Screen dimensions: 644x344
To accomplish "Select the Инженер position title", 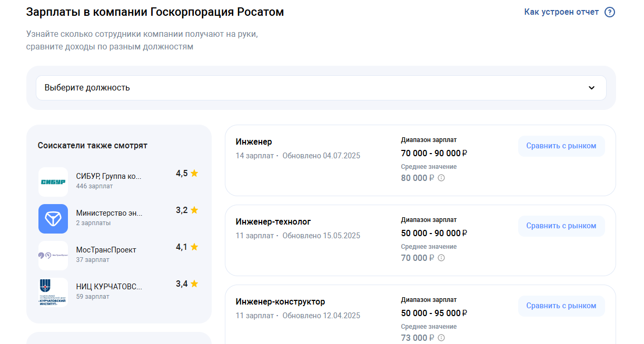I will pyautogui.click(x=254, y=142).
